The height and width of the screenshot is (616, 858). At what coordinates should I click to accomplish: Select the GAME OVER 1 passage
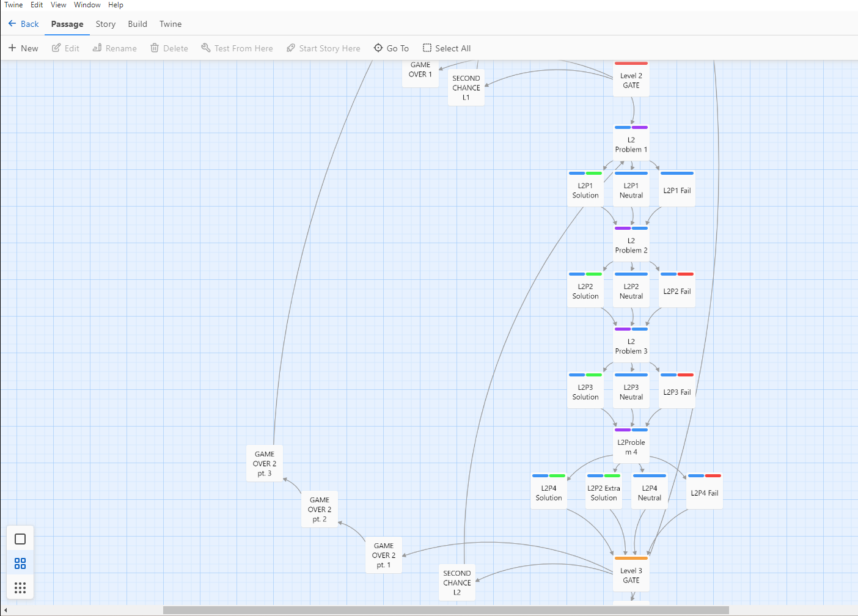(420, 73)
